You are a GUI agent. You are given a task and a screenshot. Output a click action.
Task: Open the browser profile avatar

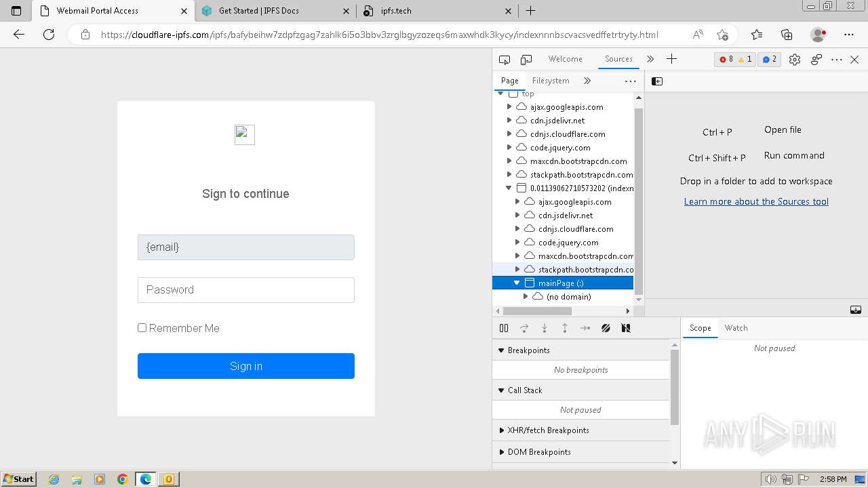point(818,35)
